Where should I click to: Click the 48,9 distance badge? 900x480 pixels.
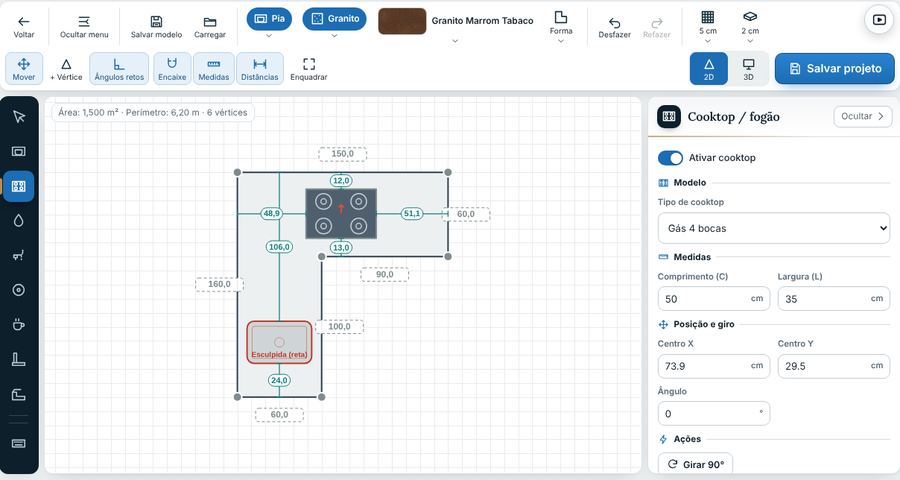click(x=271, y=214)
